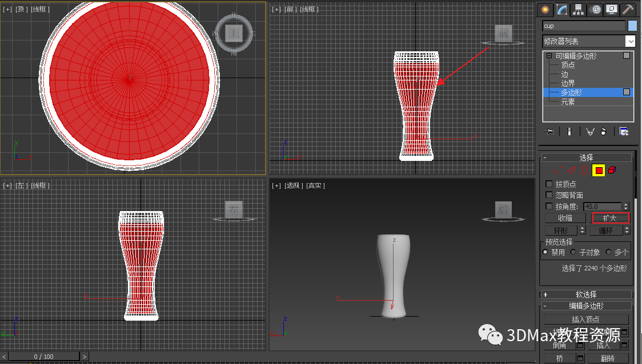Select Vertex sub-object mode icon
Screen dimensions: 642x364
coord(557,170)
